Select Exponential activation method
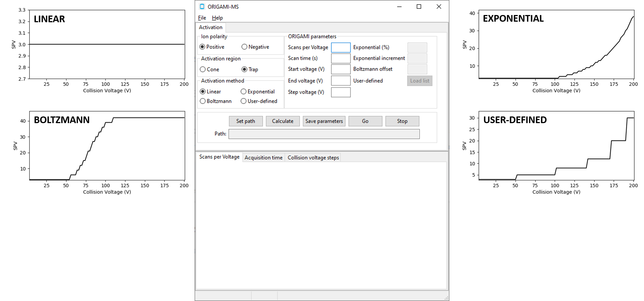The height and width of the screenshot is (301, 644). pyautogui.click(x=257, y=91)
